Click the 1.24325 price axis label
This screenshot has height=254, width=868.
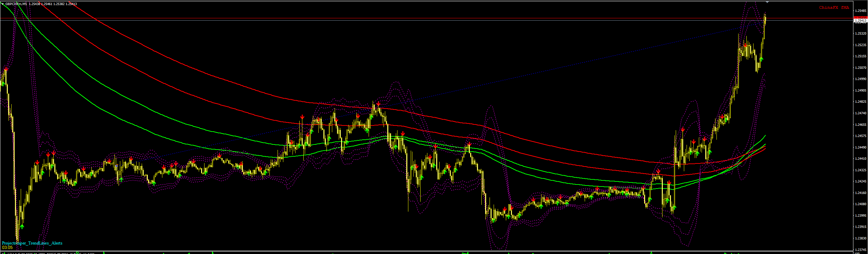pyautogui.click(x=860, y=170)
